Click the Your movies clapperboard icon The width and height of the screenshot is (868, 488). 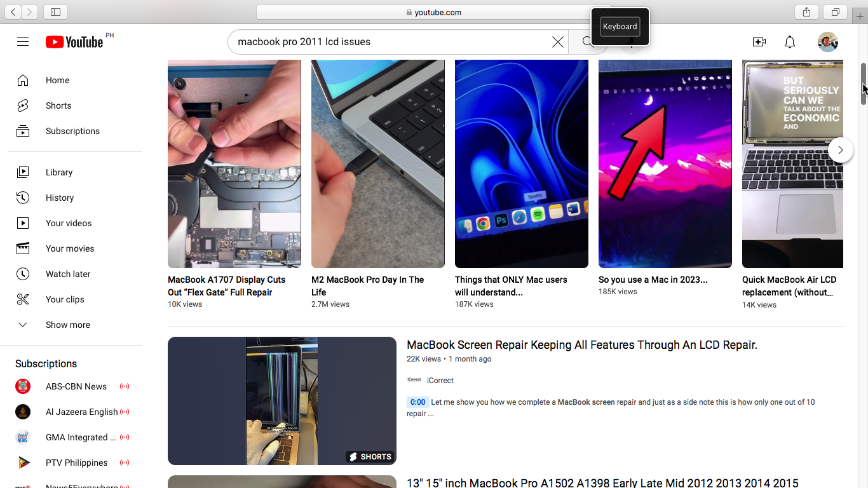pyautogui.click(x=23, y=248)
